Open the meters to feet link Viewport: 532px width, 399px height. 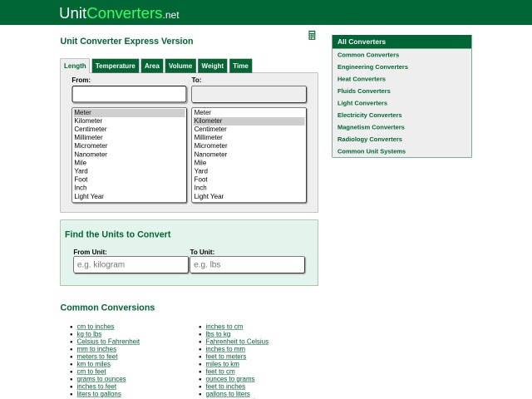point(97,357)
